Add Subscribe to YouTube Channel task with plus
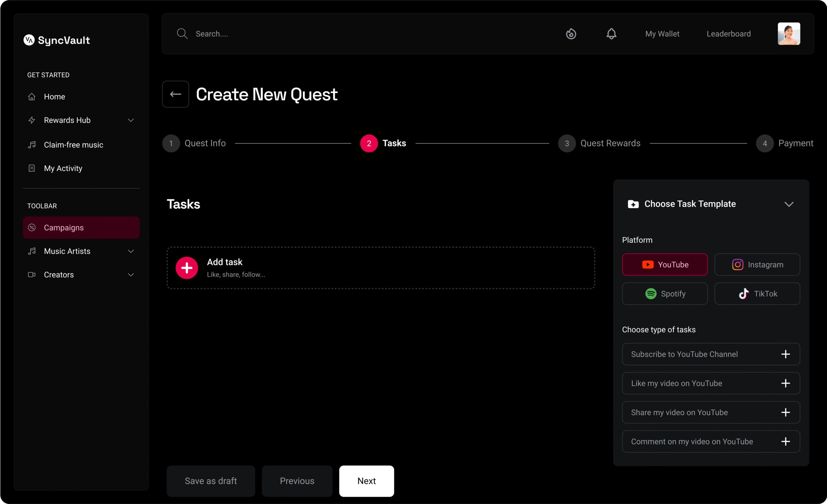Image resolution: width=827 pixels, height=504 pixels. tap(785, 354)
